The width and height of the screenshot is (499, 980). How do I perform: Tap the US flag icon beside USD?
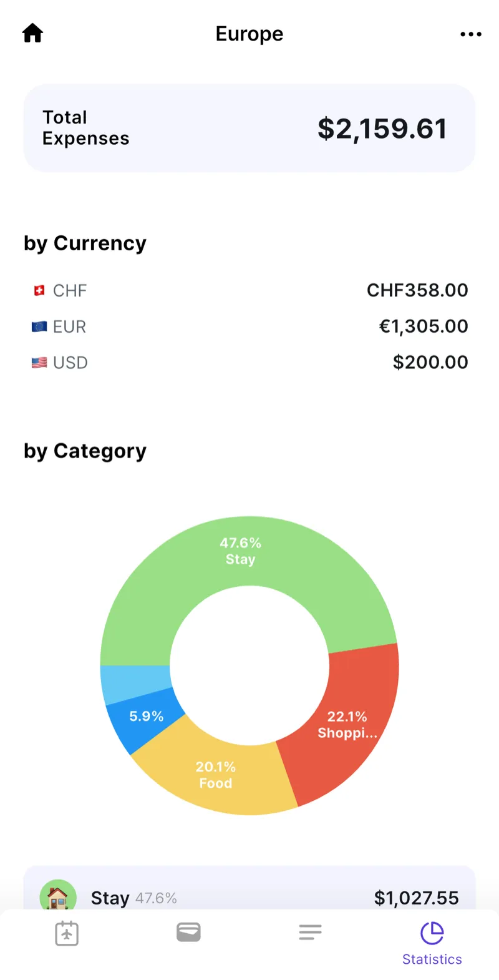[39, 363]
